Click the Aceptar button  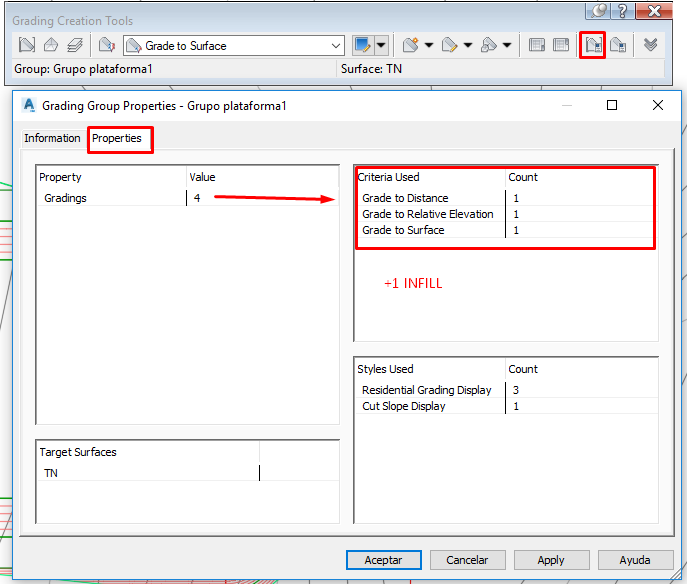click(383, 560)
